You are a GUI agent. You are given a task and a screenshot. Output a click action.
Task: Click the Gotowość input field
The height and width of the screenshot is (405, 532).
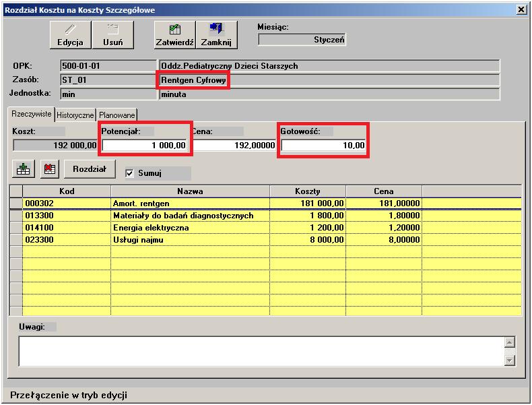click(x=323, y=146)
